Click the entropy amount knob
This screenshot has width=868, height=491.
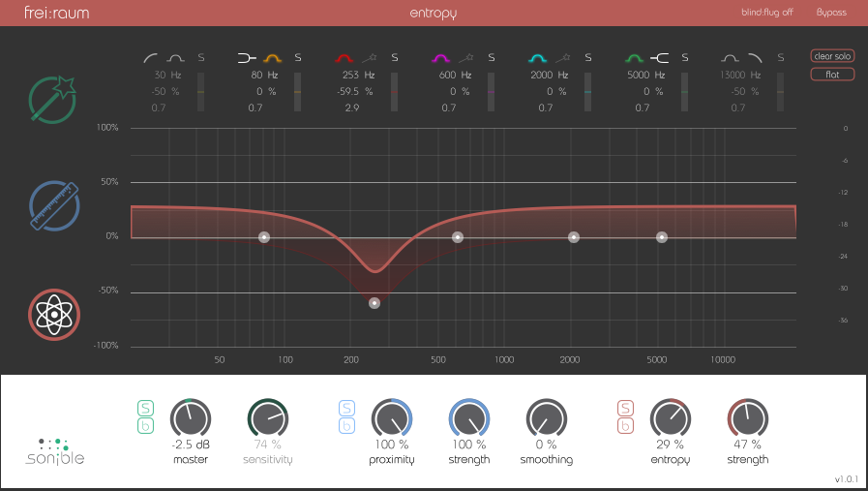click(x=671, y=418)
